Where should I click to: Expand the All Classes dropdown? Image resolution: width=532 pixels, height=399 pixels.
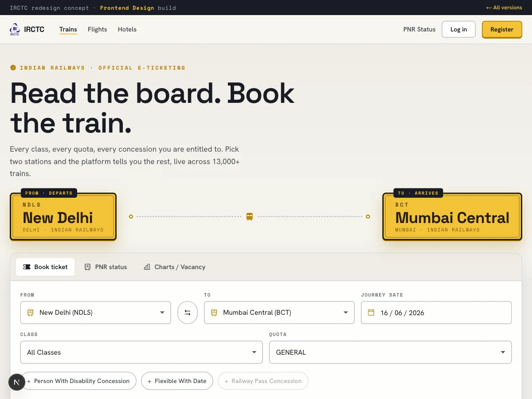point(141,352)
